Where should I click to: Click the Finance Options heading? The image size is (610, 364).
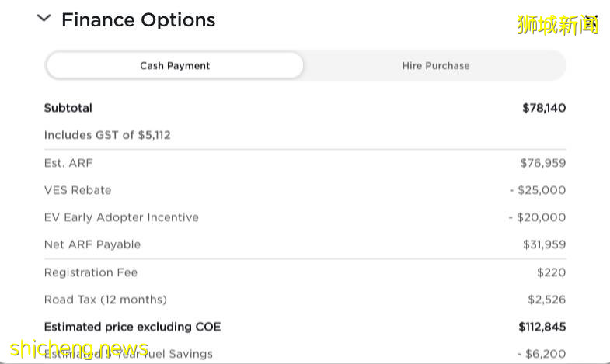pos(138,20)
